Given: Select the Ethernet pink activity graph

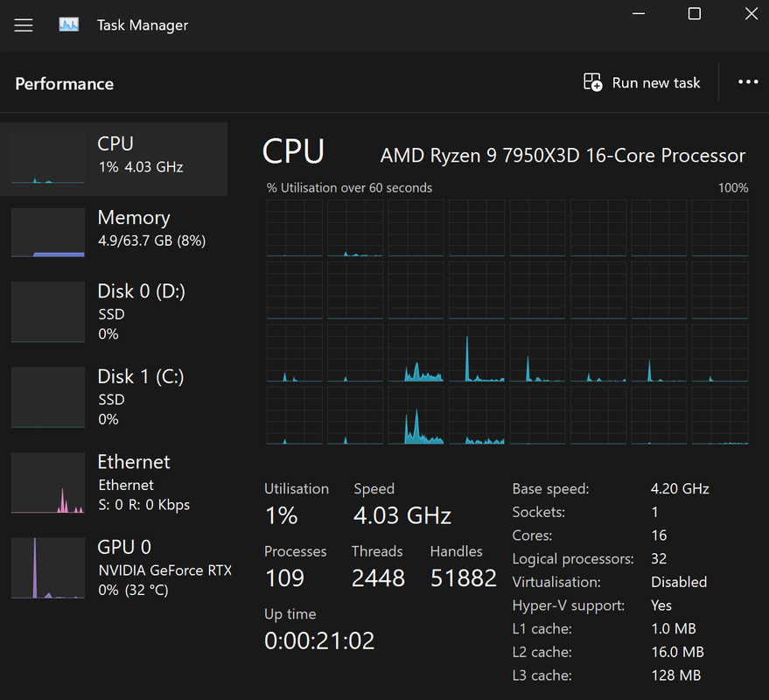Looking at the screenshot, I should [48, 483].
